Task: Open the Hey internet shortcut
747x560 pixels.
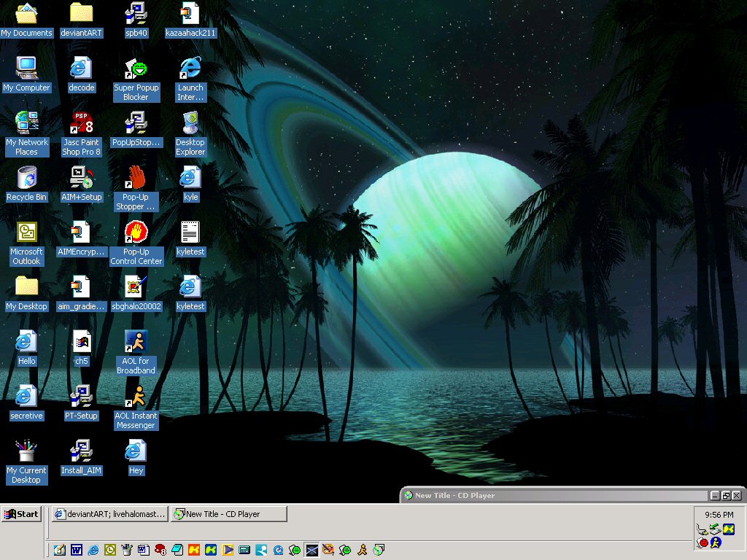Action: click(x=136, y=458)
